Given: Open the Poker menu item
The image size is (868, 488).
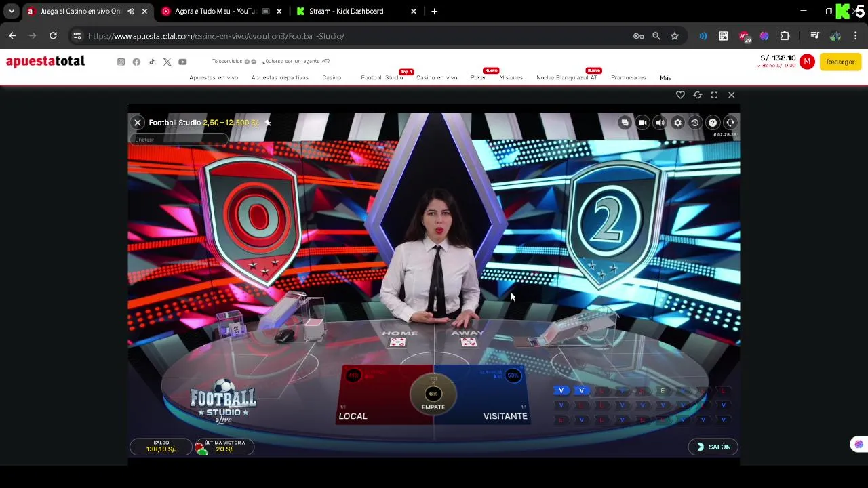Looking at the screenshot, I should 478,77.
